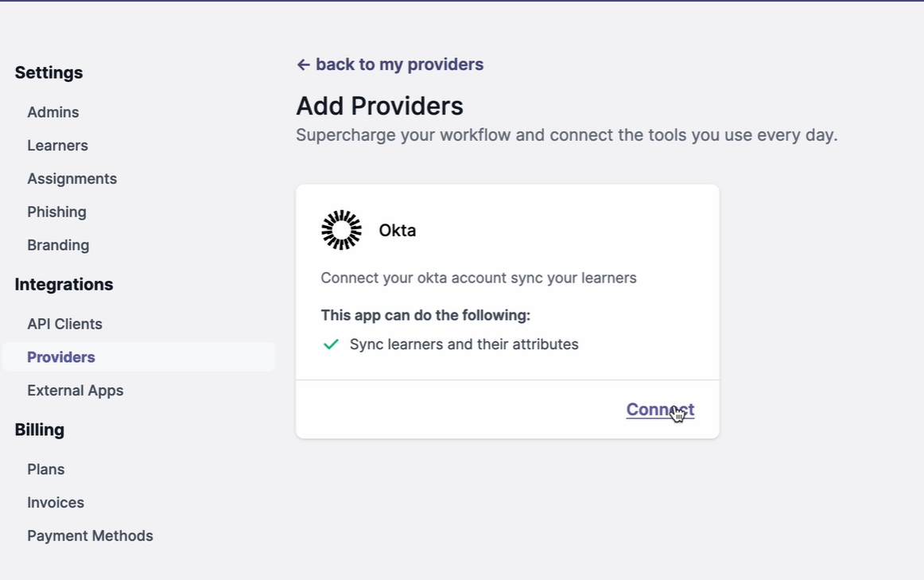The width and height of the screenshot is (924, 580).
Task: Open the Invoices page
Action: pos(56,503)
